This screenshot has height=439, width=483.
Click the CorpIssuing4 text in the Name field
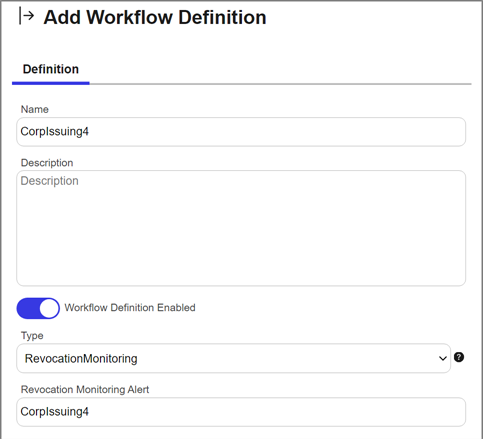pos(55,132)
